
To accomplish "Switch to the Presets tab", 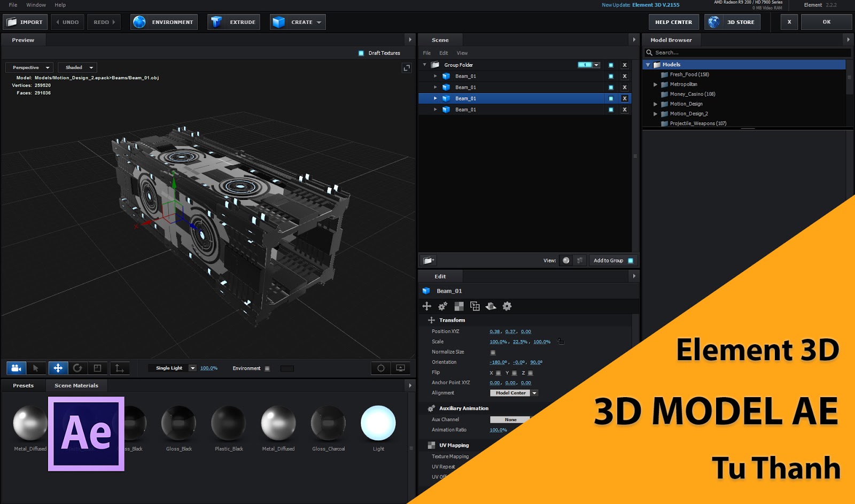I will pyautogui.click(x=23, y=385).
